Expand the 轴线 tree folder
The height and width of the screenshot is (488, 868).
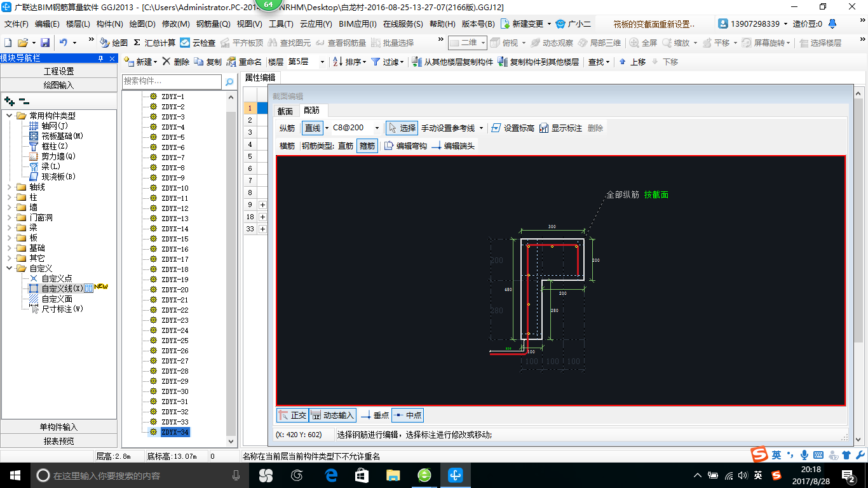[x=9, y=187]
